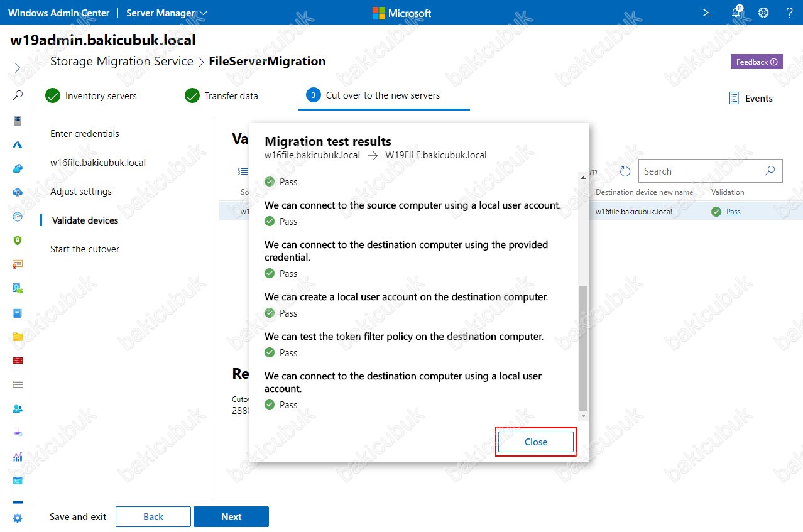This screenshot has height=532, width=803.
Task: Open the Azure tool in the sidebar
Action: (x=18, y=144)
